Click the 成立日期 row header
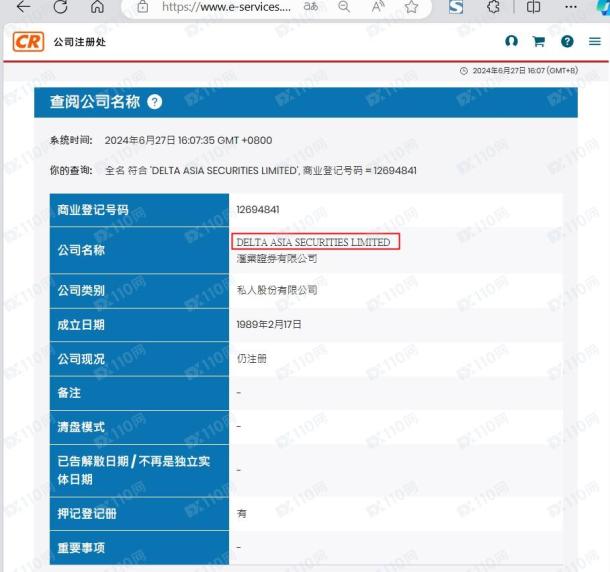This screenshot has height=572, width=610. point(139,325)
